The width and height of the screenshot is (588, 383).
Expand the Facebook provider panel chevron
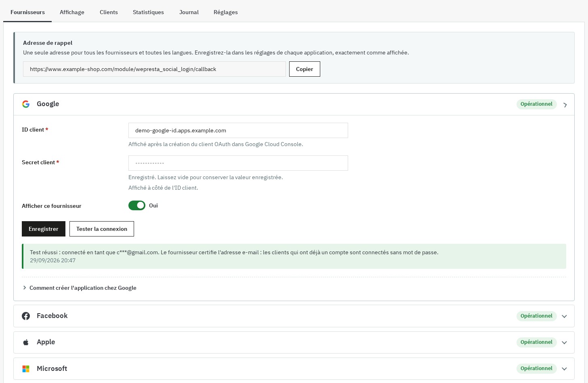565,316
